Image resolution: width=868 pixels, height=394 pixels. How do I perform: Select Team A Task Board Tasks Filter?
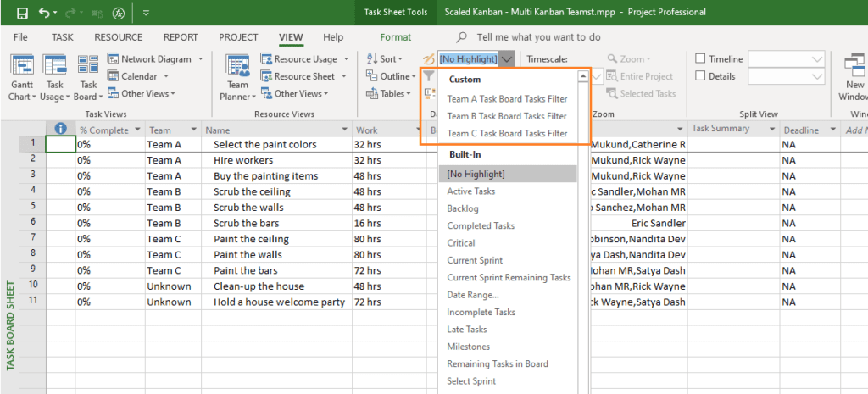[x=507, y=99]
